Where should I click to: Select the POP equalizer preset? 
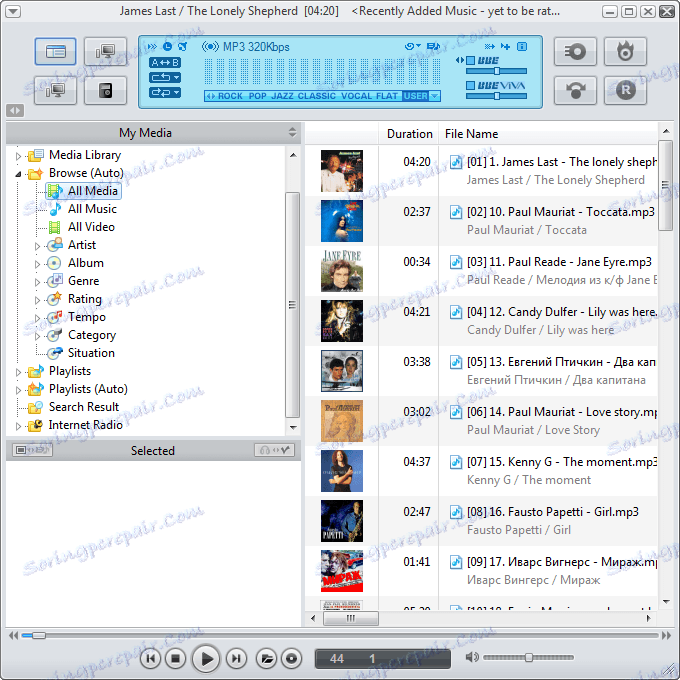[x=257, y=96]
